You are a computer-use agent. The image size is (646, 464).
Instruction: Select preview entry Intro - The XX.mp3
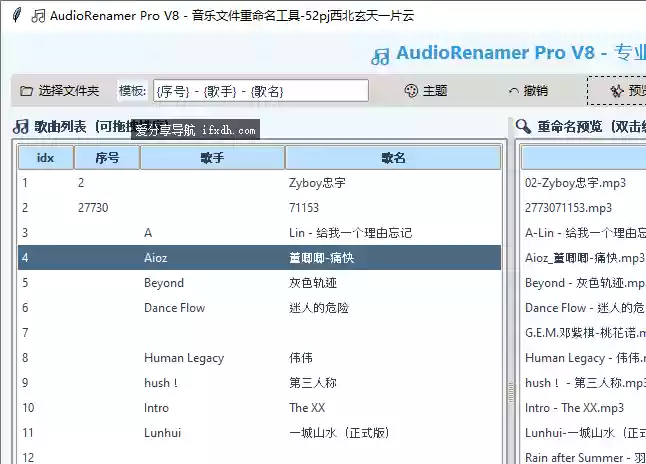[575, 408]
